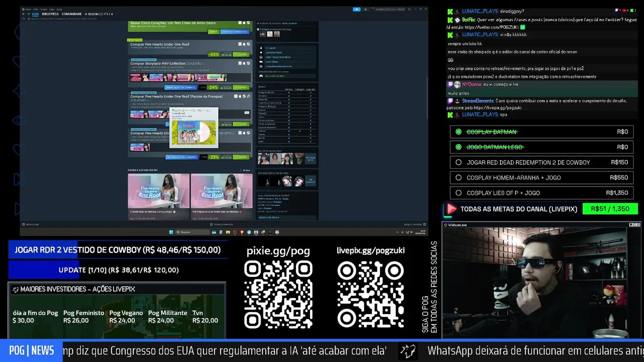The width and height of the screenshot is (644, 362).
Task: Click the MAIORES INVESTIDORES panel icon
Action: 15,289
